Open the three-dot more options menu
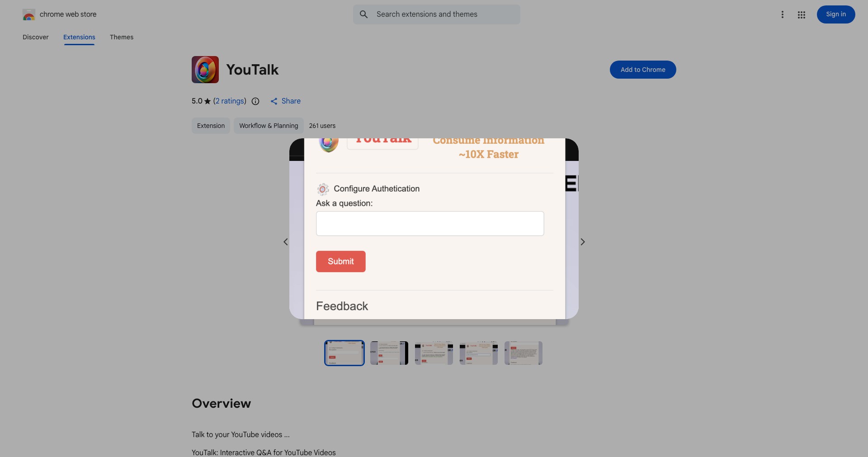 783,14
